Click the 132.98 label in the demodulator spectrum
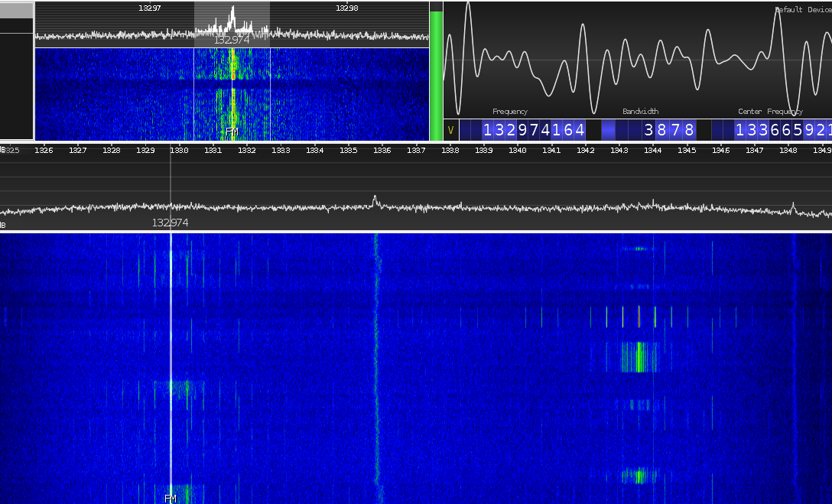Viewport: 832px width, 504px height. pos(346,8)
